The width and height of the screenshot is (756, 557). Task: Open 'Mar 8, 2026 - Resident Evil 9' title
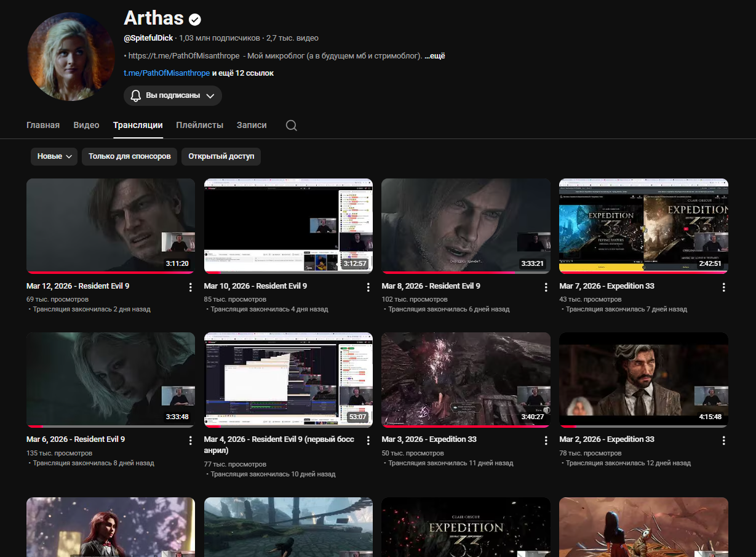[x=431, y=286]
